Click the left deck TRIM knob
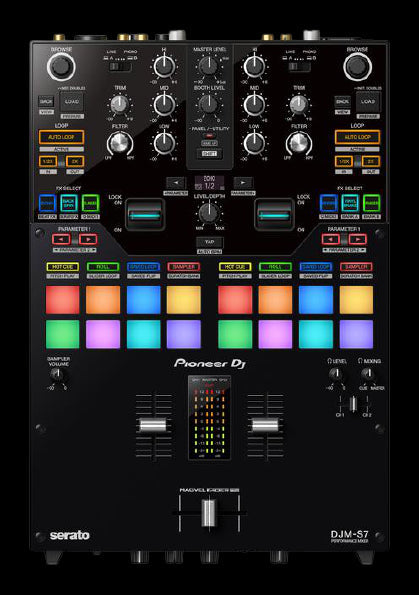This screenshot has width=419, height=595. (x=120, y=104)
